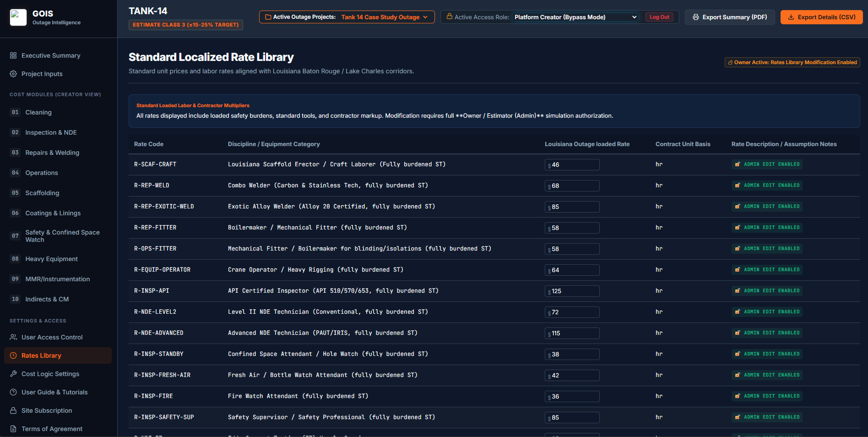Viewport: 868px width, 437px height.
Task: Click the printer icon on Export Summary
Action: [696, 17]
